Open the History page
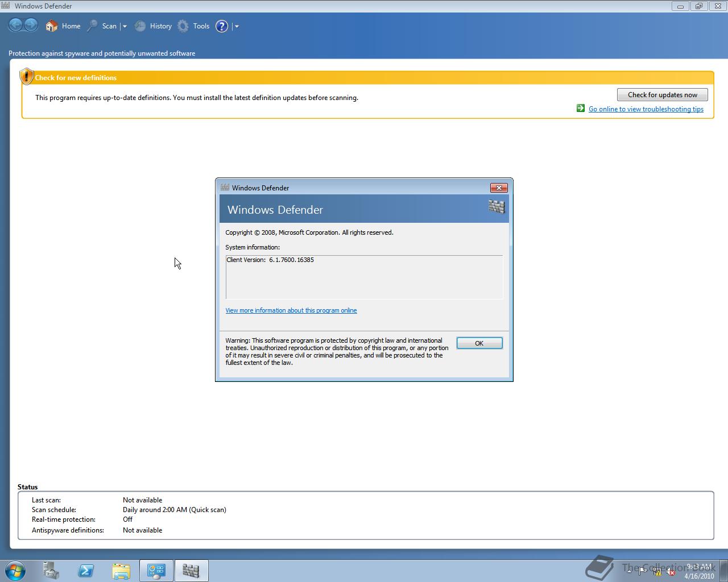The width and height of the screenshot is (728, 582). pos(153,26)
